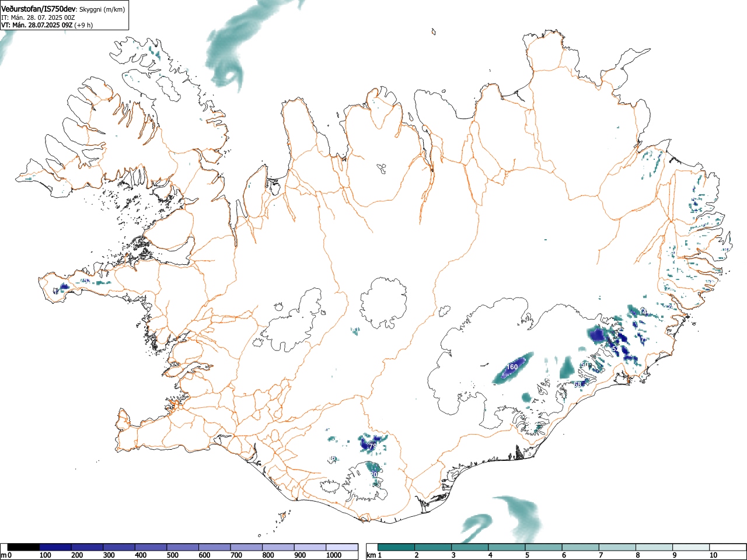Select the 500–600 m legend swatch
The height and width of the screenshot is (560, 747).
(183, 547)
